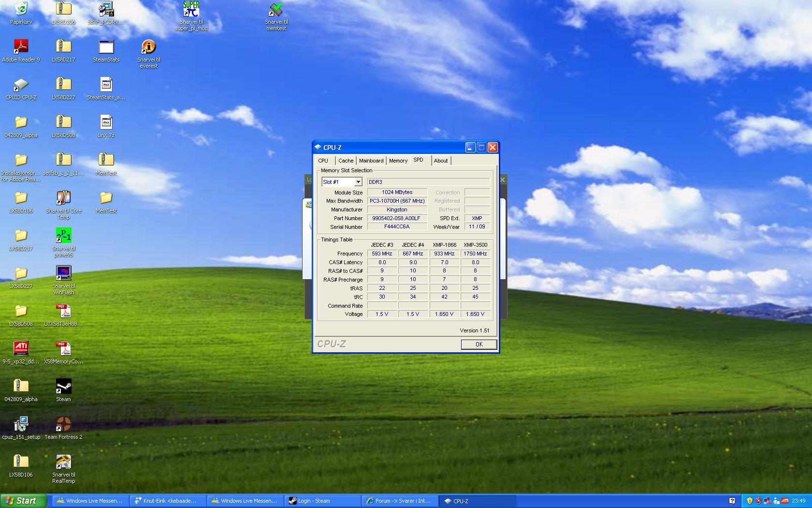Click the Module Size value 1024 MBytes
Screen dimensions: 812x508
coord(397,192)
